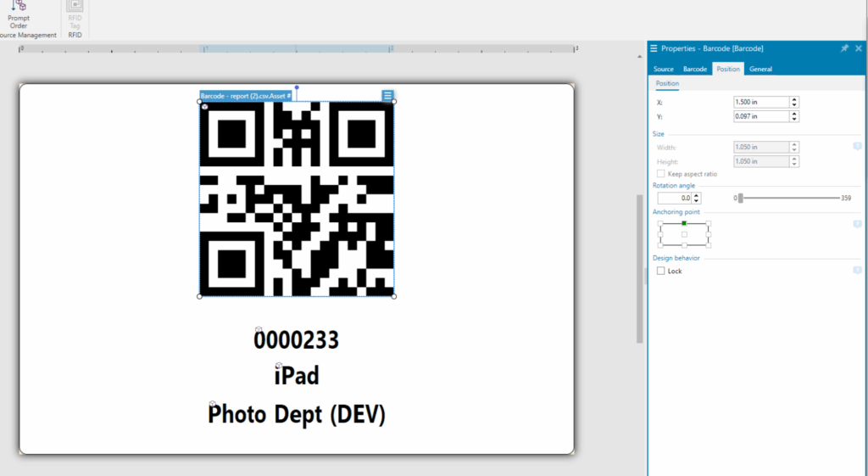The image size is (868, 476).
Task: Select the 0000233 text object
Action: point(297,340)
